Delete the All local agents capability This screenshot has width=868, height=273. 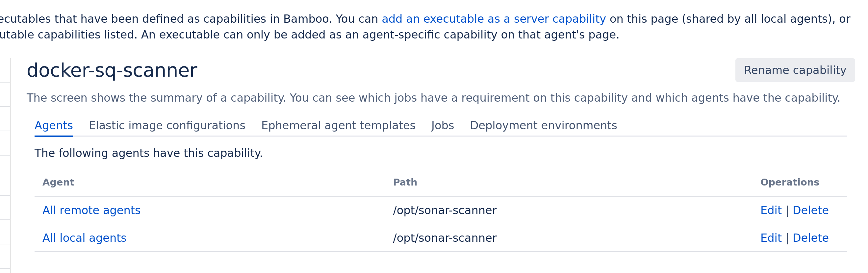pos(810,238)
